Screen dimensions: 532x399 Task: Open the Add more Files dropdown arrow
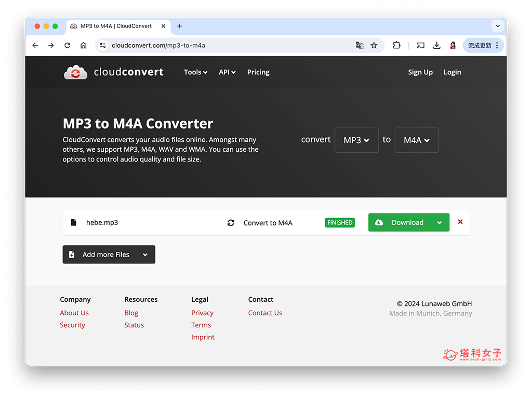click(145, 255)
